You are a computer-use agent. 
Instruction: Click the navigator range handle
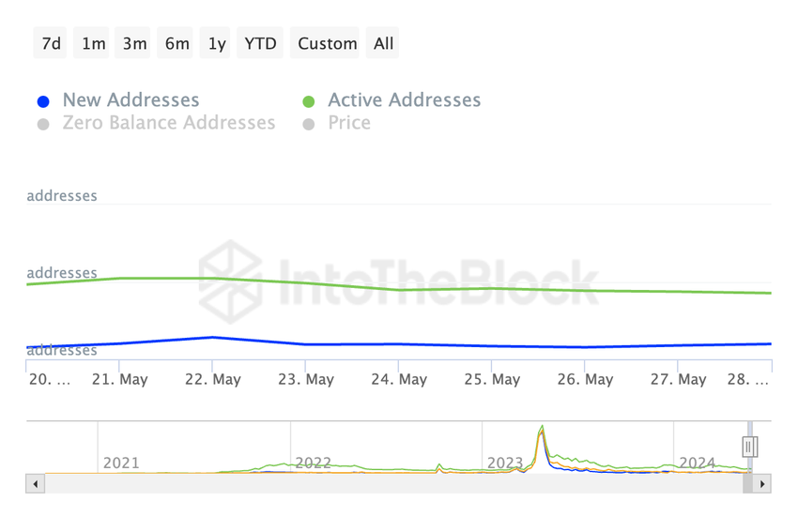[749, 447]
